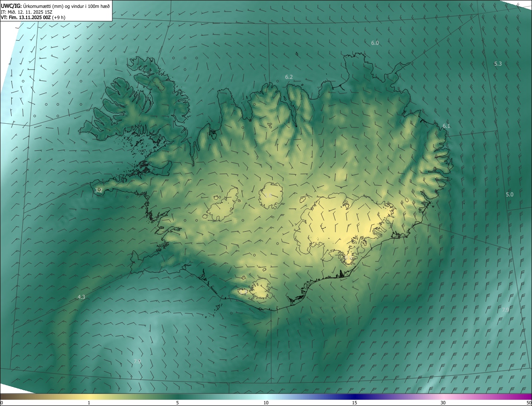
Task: Select the 5 tick label on the color scale
Action: coord(177,403)
